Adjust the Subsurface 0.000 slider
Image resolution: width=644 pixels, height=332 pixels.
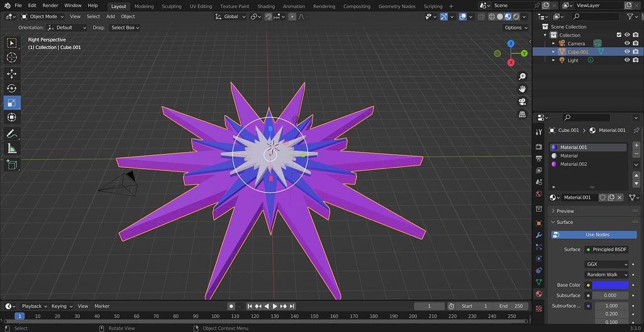tap(610, 296)
